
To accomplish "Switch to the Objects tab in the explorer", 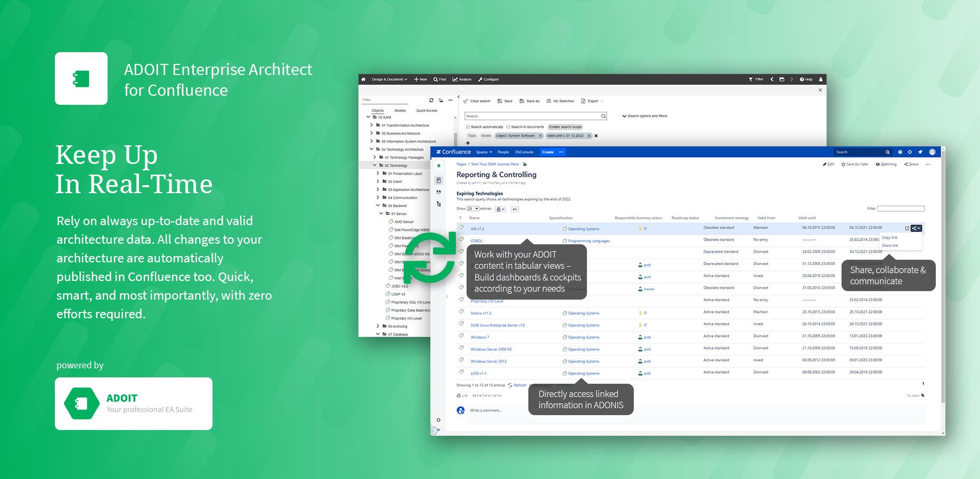I will [x=378, y=111].
